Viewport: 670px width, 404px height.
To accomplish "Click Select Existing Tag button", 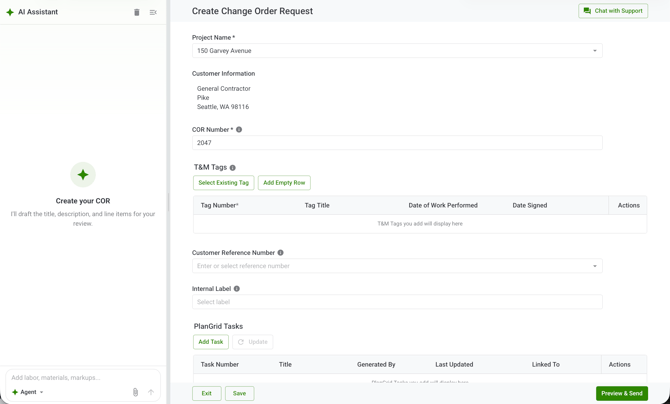I will click(223, 183).
